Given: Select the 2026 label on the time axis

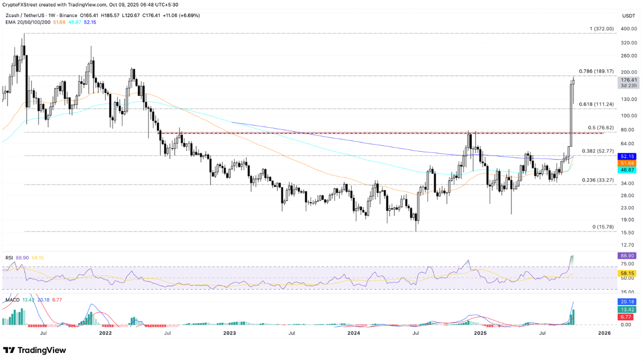Looking at the screenshot, I should pos(604,333).
